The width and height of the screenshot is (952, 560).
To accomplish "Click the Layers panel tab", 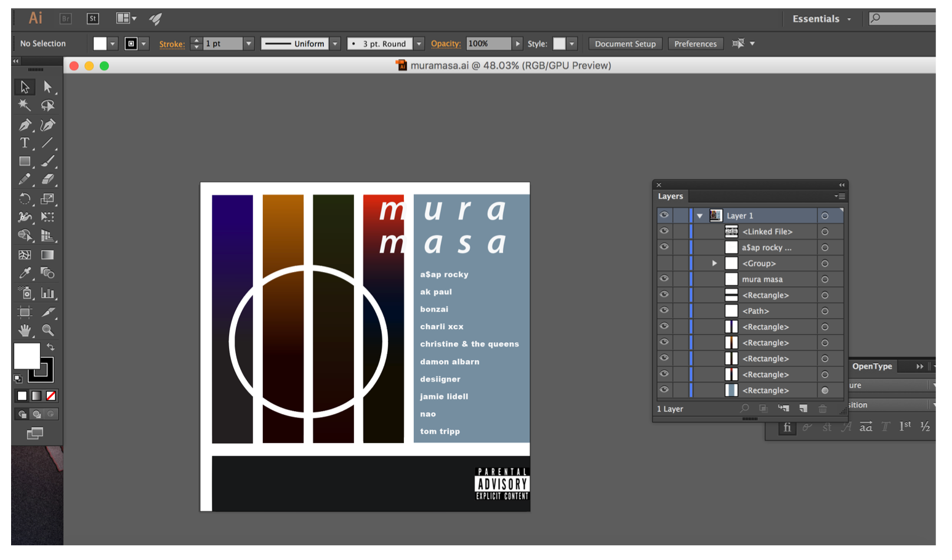I will (x=671, y=196).
